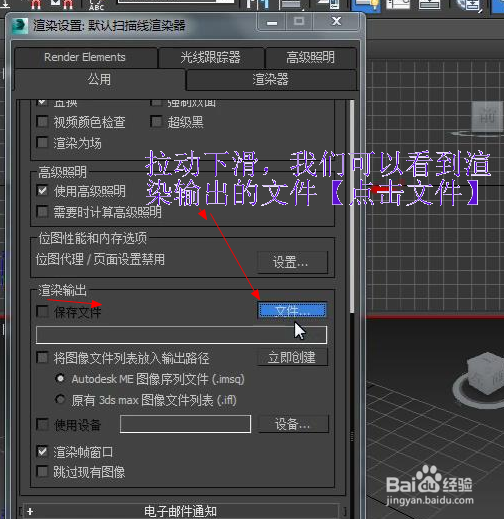The height and width of the screenshot is (519, 504).
Task: Switch to the Render Elements tab
Action: (x=85, y=57)
